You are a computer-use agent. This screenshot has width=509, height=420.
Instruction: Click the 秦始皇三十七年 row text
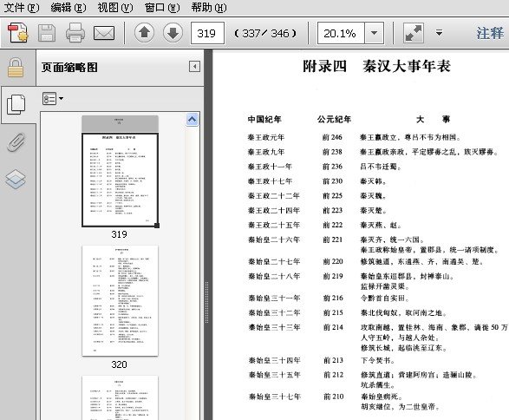(x=274, y=397)
